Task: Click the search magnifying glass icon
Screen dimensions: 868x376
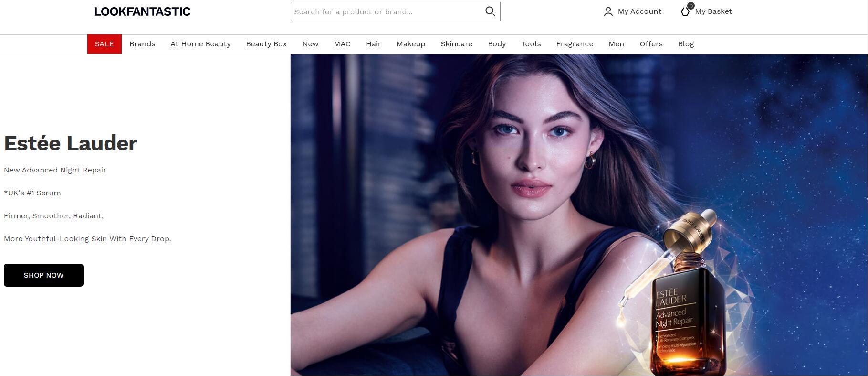Action: (490, 11)
